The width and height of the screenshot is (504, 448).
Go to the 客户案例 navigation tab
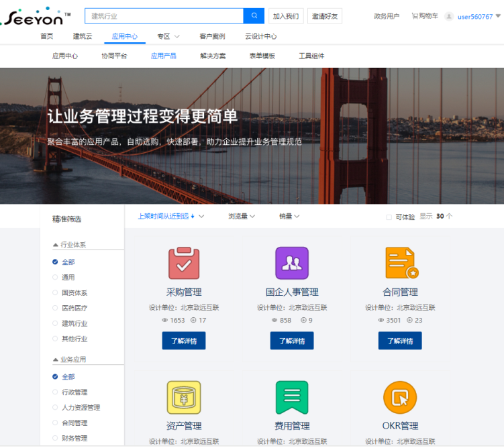pos(212,36)
